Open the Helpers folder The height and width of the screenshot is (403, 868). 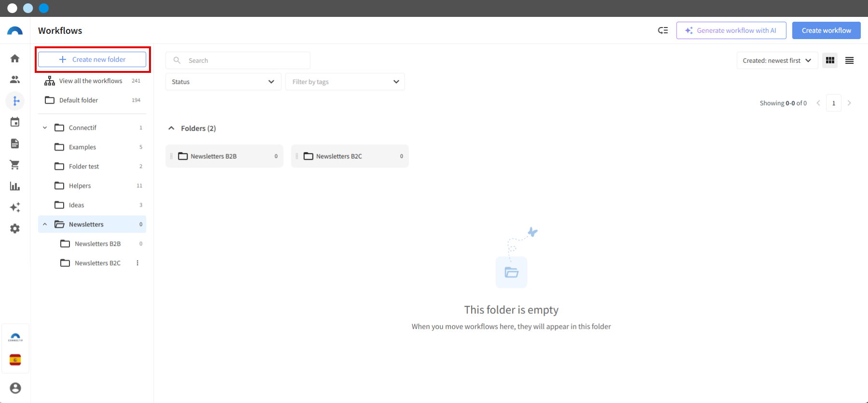tap(92, 186)
